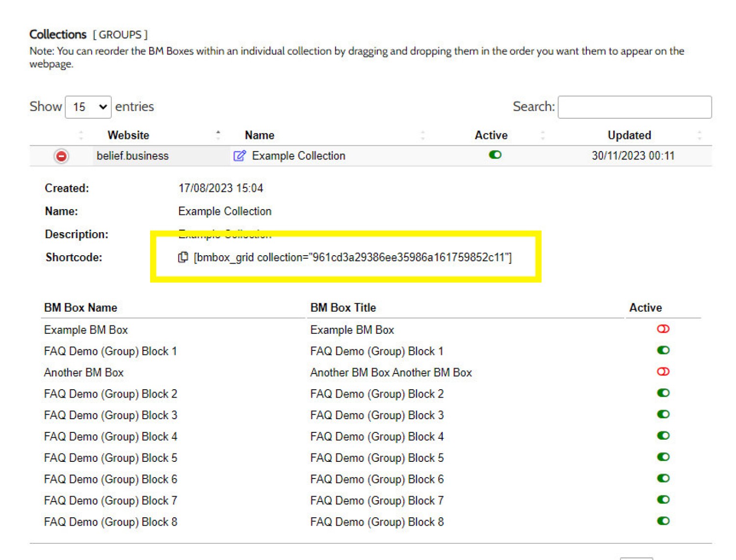Sort table by the Website column
The image size is (736, 560).
coord(129,135)
